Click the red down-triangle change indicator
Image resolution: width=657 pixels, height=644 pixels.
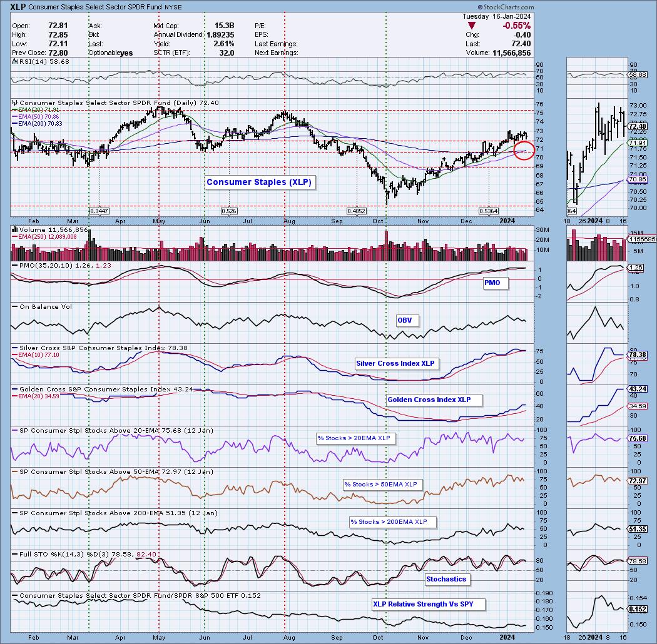coord(471,26)
